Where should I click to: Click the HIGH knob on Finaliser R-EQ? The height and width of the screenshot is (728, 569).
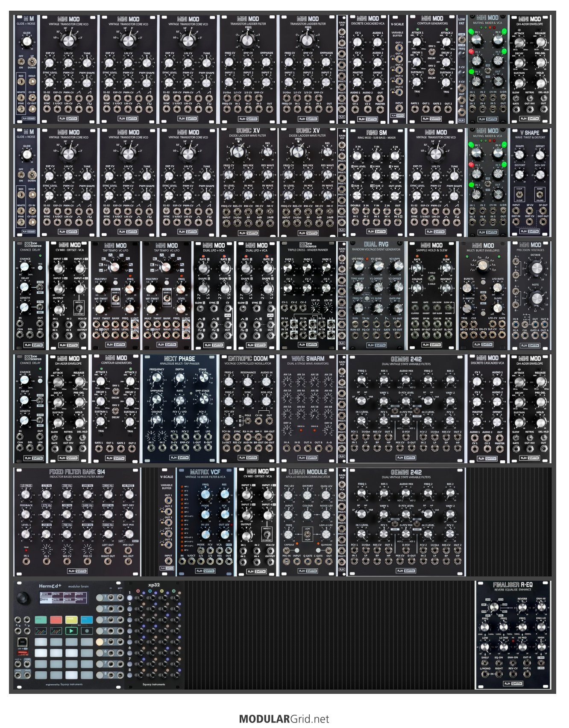click(x=541, y=647)
